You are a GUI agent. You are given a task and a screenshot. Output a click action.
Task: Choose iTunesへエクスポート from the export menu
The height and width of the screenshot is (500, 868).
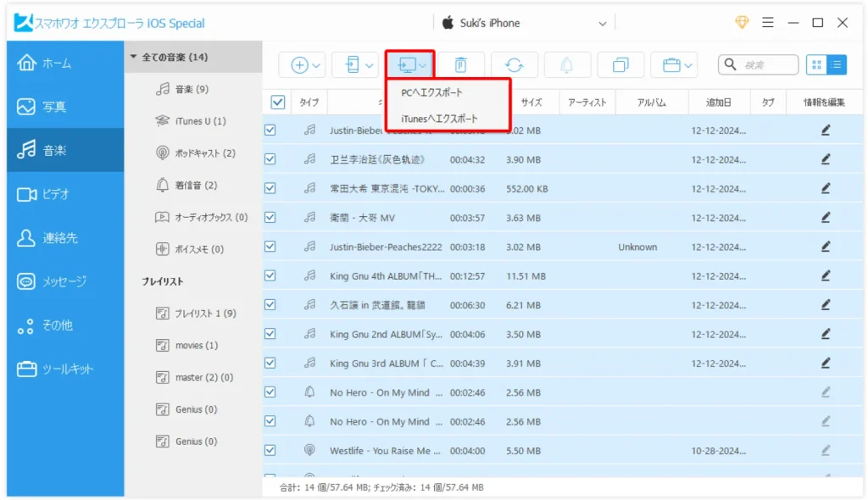click(x=439, y=119)
